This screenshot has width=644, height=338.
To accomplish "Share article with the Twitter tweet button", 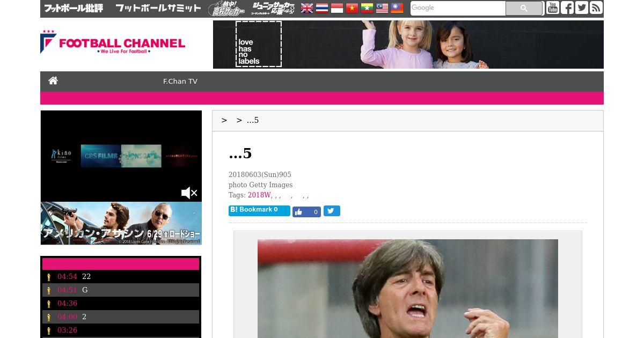I will click(332, 211).
